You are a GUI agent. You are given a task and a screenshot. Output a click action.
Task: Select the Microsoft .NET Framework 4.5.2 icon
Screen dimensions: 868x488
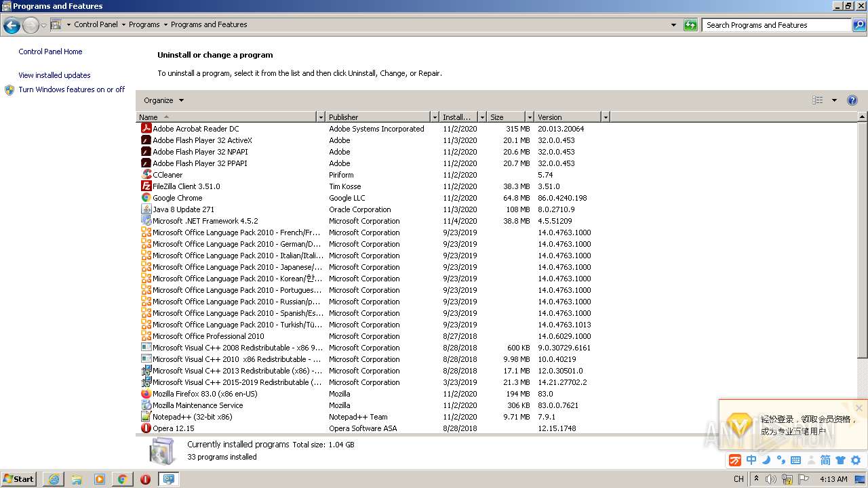[x=146, y=221]
